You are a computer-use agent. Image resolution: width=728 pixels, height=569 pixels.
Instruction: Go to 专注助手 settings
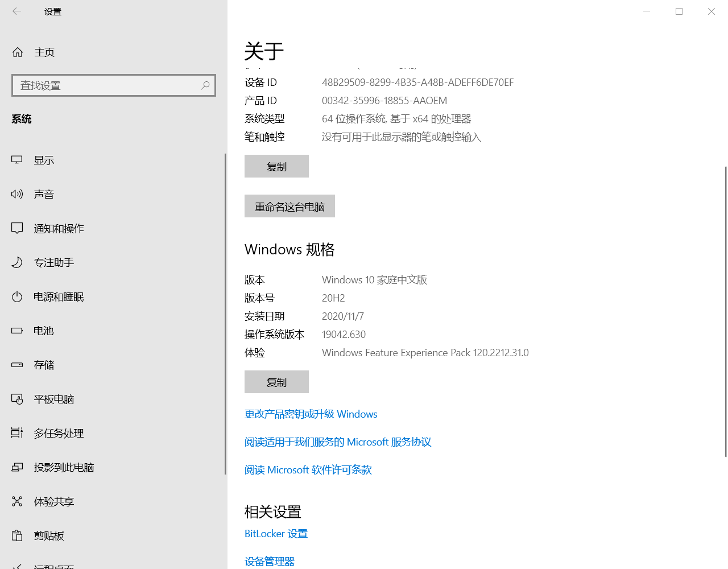54,262
